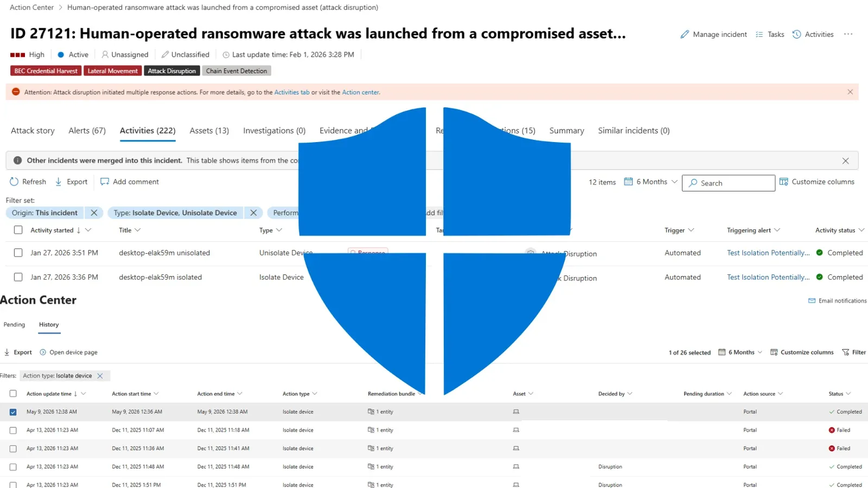Viewport: 868px width, 488px height.
Task: Open triggering alert link for isolated row
Action: [768, 277]
